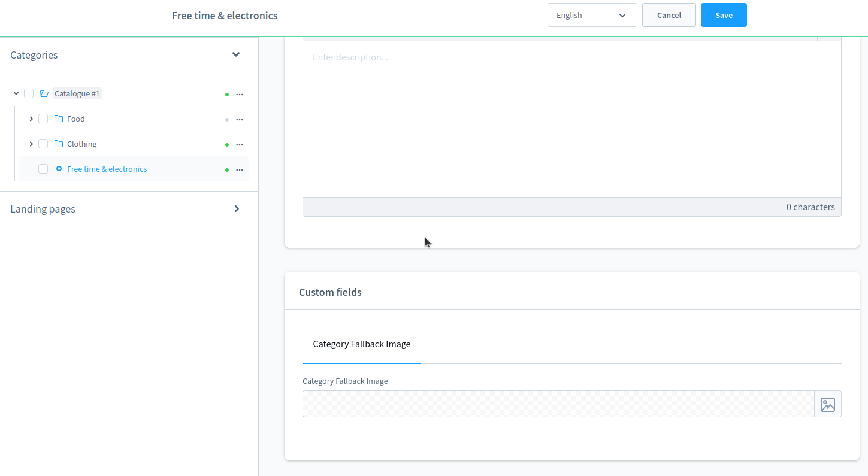The image size is (868, 476).
Task: Click the Landing pages heading
Action: (x=43, y=209)
